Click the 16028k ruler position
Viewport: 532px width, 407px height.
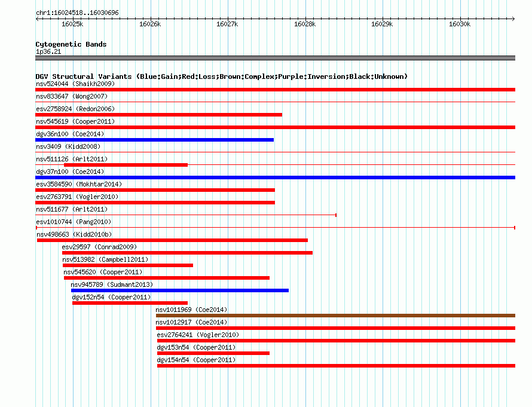click(305, 24)
